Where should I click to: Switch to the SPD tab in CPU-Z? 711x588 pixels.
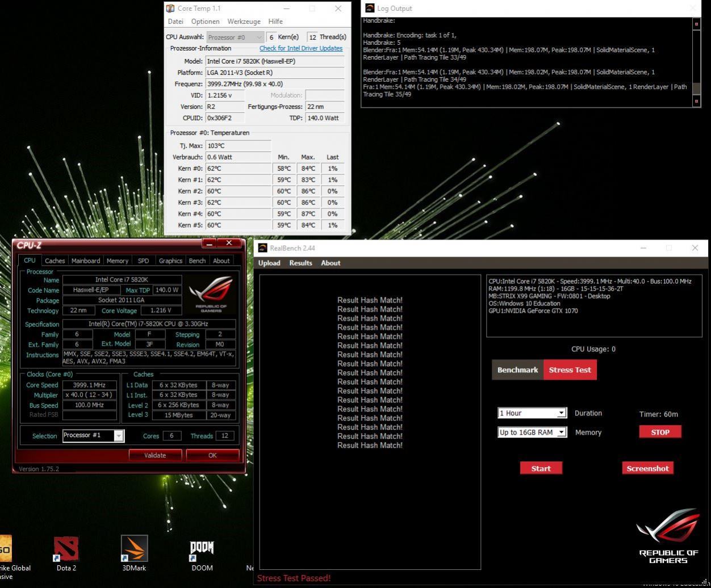point(143,261)
